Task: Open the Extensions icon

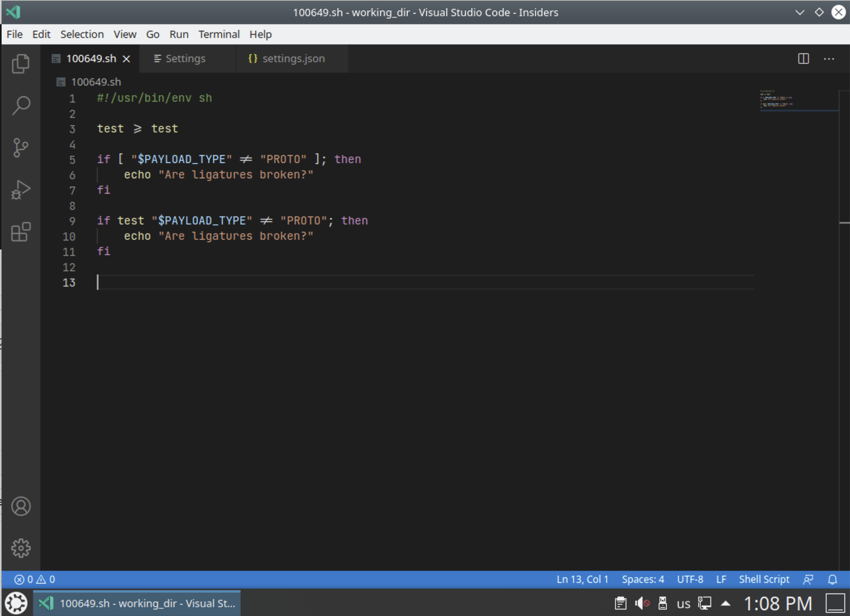Action: pyautogui.click(x=21, y=232)
